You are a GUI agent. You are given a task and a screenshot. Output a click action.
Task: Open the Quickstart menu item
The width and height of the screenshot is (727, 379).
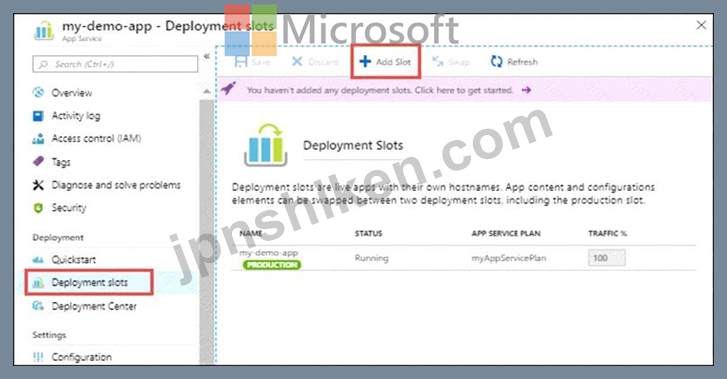(x=73, y=259)
